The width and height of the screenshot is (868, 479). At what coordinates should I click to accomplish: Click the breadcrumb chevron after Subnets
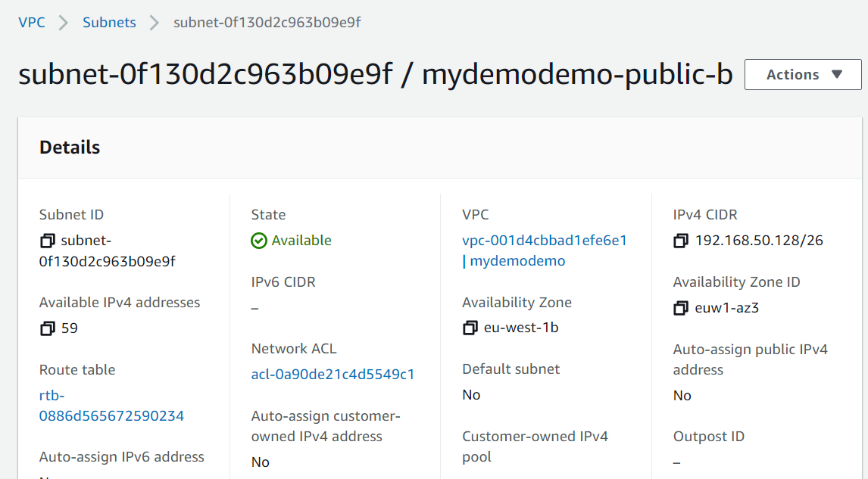pos(155,23)
